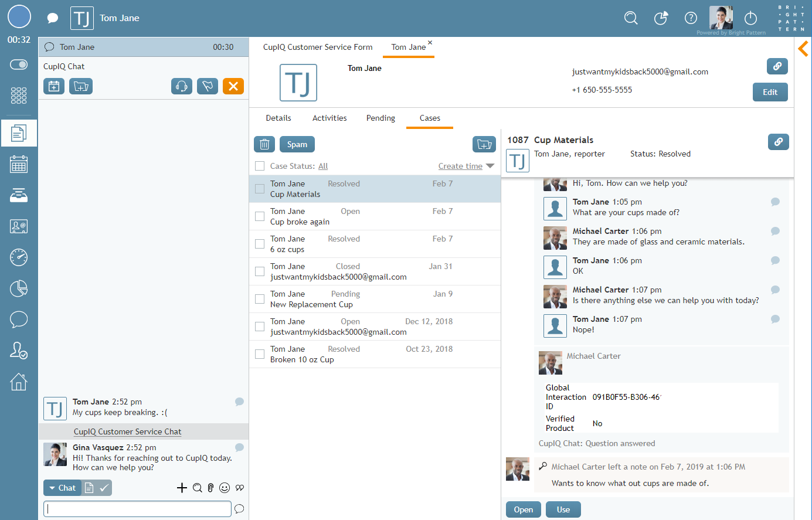The height and width of the screenshot is (520, 812).
Task: Switch to CupIQ Customer Service Form tab
Action: [318, 47]
